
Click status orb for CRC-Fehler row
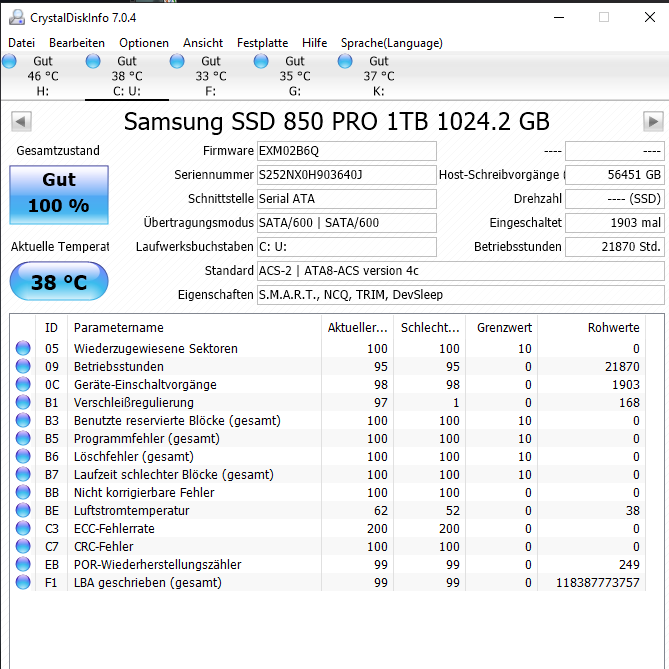point(23,546)
